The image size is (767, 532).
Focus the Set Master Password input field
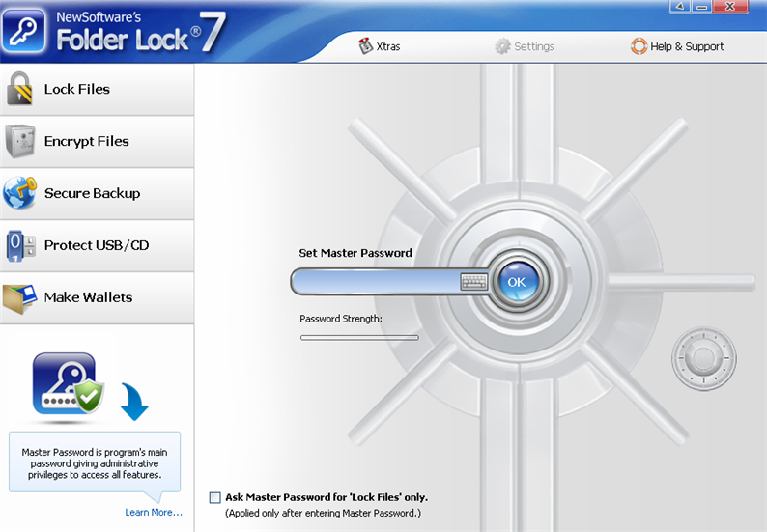coord(376,282)
